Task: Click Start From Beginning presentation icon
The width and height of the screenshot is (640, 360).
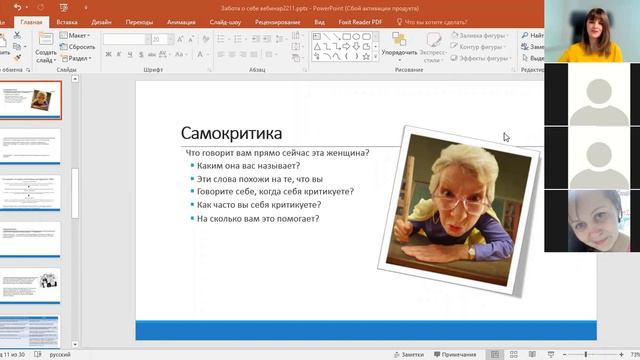Action: pos(64,7)
